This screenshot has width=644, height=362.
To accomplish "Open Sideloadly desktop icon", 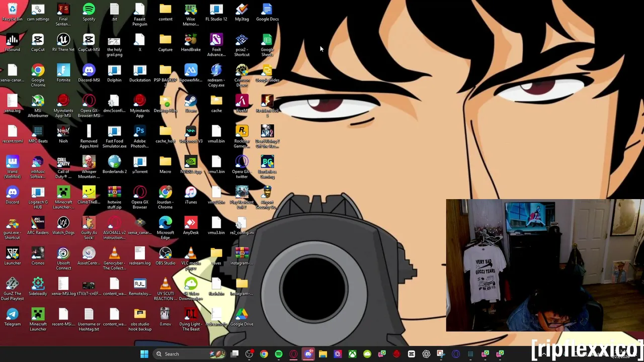I will (38, 287).
